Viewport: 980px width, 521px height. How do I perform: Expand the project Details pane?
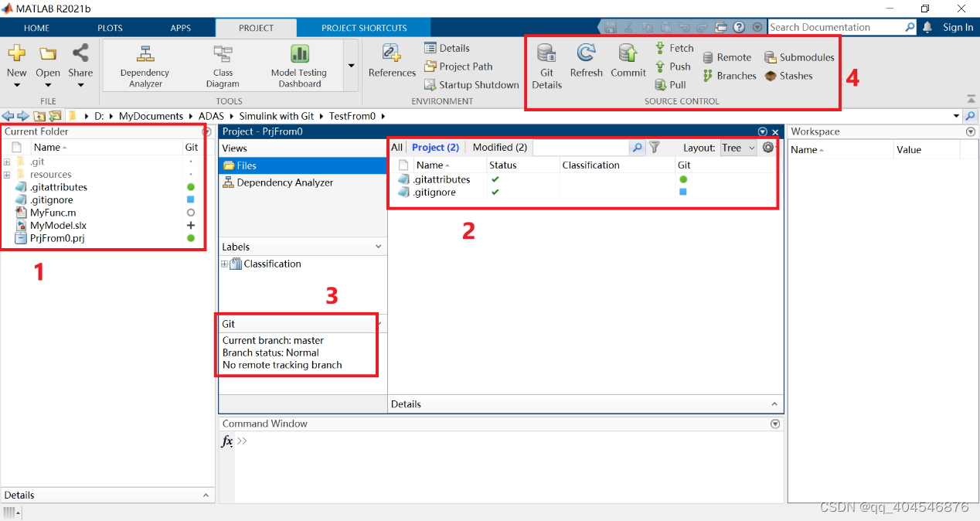pyautogui.click(x=774, y=404)
